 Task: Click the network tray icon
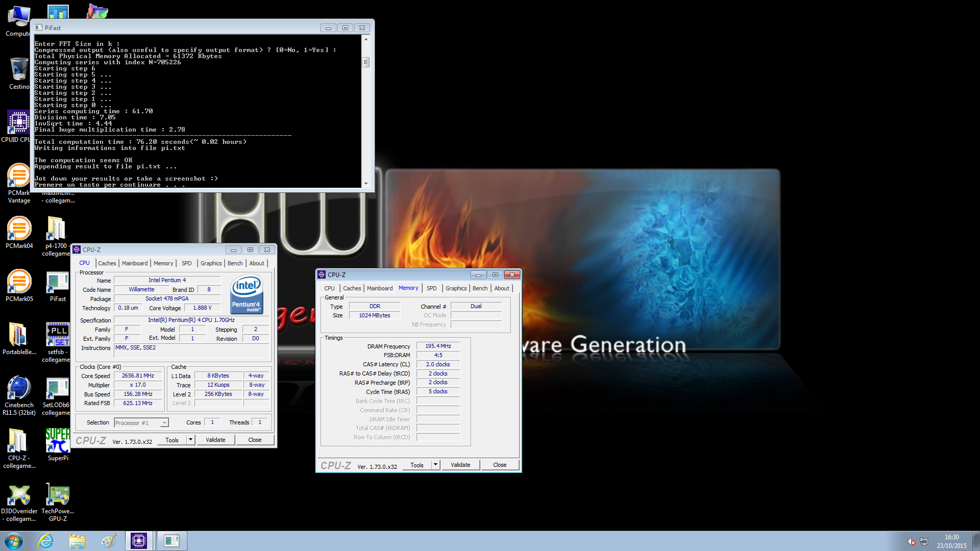tap(924, 541)
